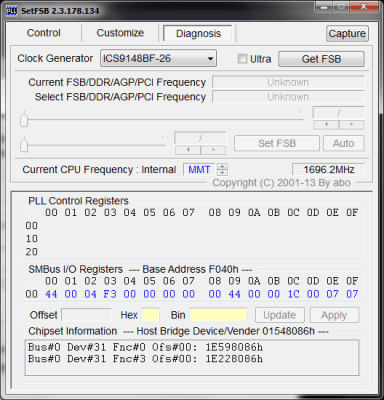
Task: Click the SetFSB title bar app icon
Action: [11, 11]
